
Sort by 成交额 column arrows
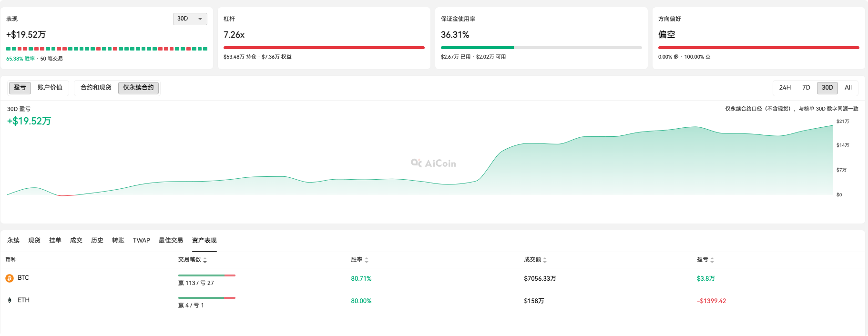545,260
